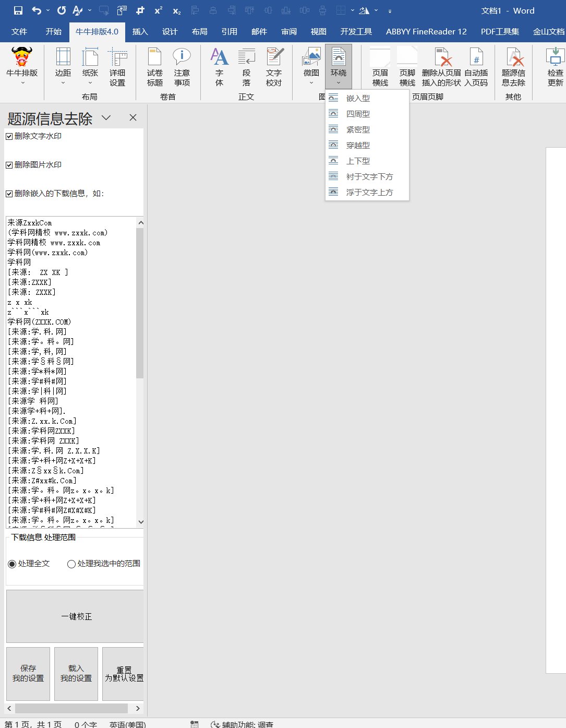Uncheck 删除文字水印 checkbox

click(x=9, y=136)
